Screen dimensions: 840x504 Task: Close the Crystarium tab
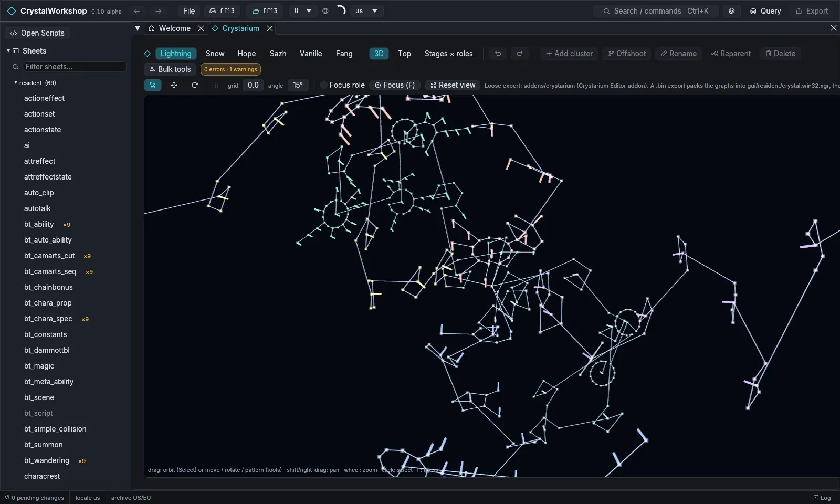(270, 28)
